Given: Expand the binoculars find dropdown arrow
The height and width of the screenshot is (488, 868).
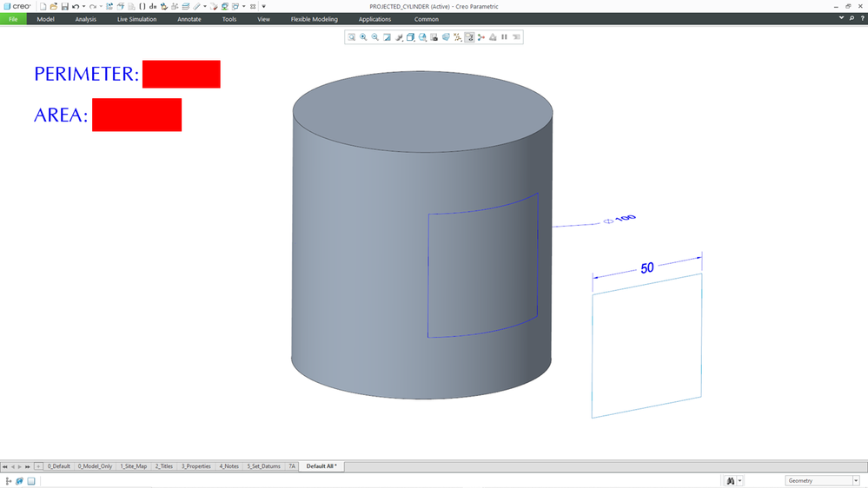Looking at the screenshot, I should point(739,481).
